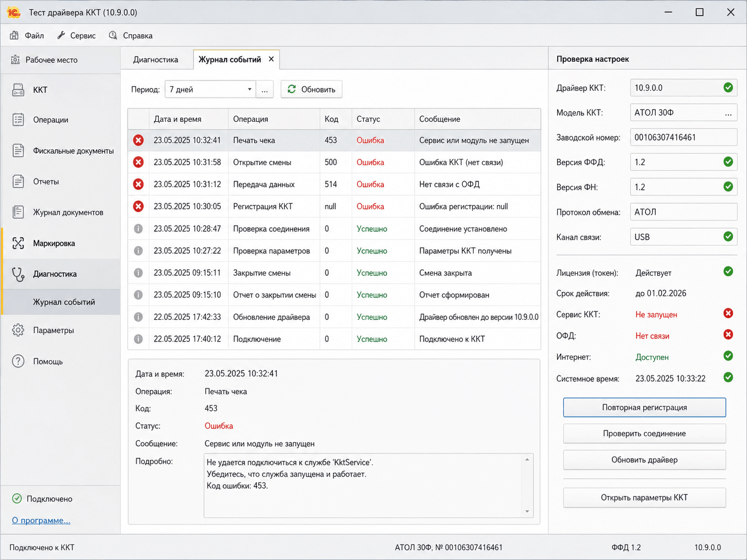Click the Помощь question mark icon
Viewport: 747px width, 560px height.
pyautogui.click(x=18, y=361)
